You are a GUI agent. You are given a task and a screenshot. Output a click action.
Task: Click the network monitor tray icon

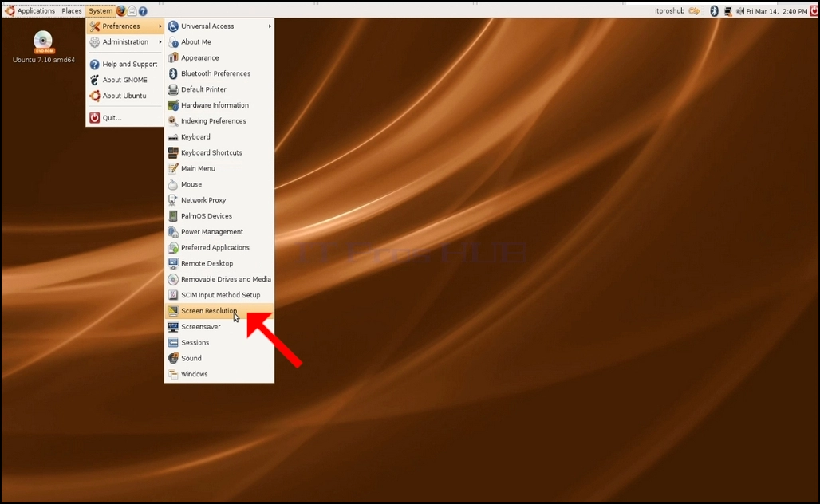727,11
